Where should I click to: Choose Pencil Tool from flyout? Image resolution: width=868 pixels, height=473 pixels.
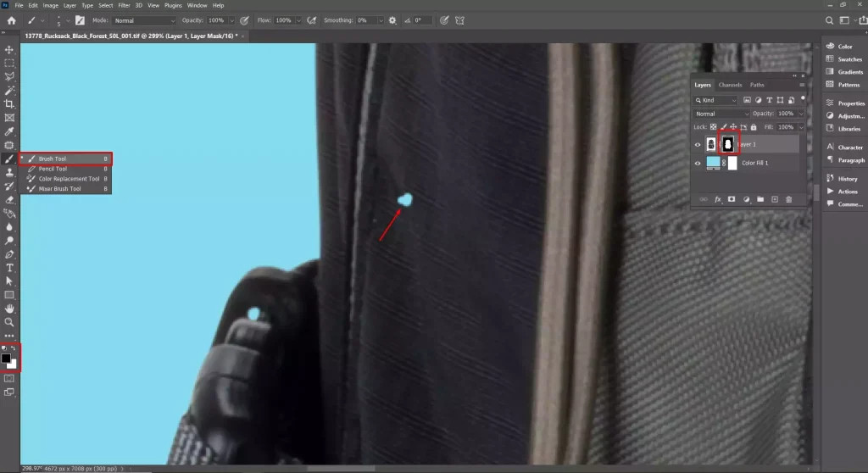[x=66, y=169]
